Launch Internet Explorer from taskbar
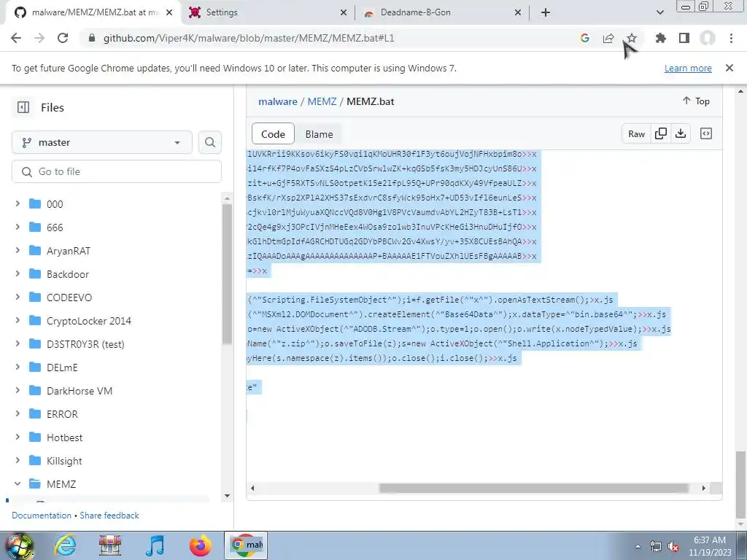 (x=65, y=545)
